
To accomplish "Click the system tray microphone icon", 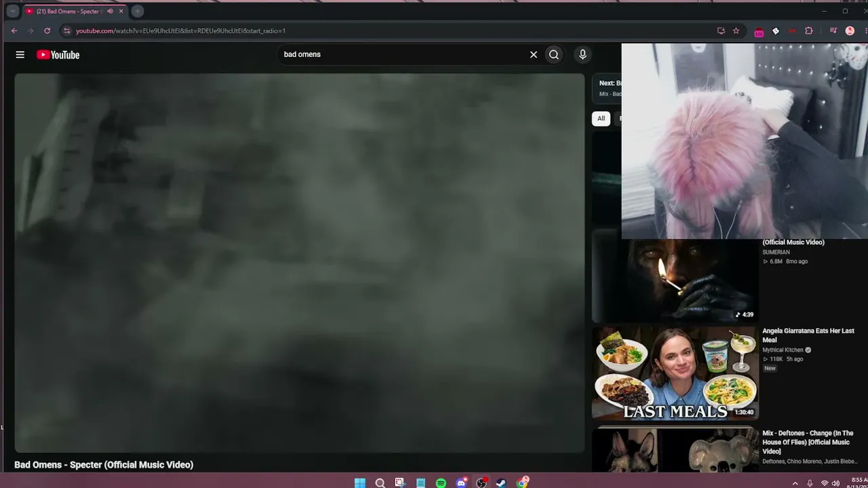I will click(810, 483).
